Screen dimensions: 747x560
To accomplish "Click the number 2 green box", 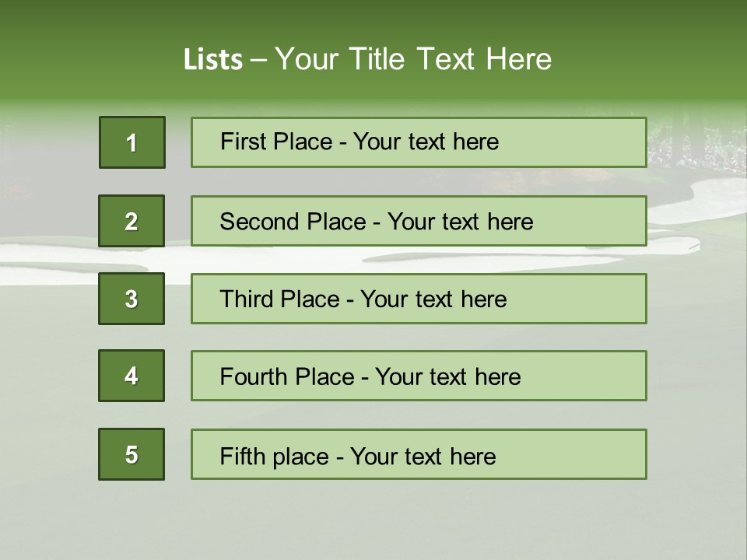I will [x=132, y=221].
